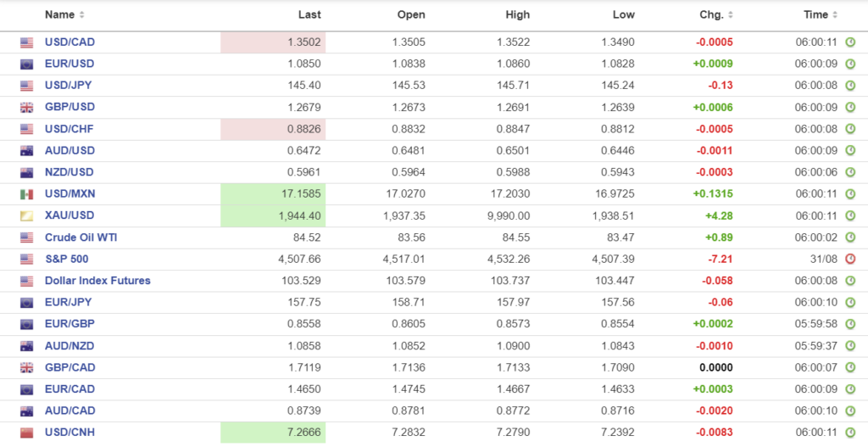Open the Dollar Index Futures link
This screenshot has width=868, height=447.
97,281
